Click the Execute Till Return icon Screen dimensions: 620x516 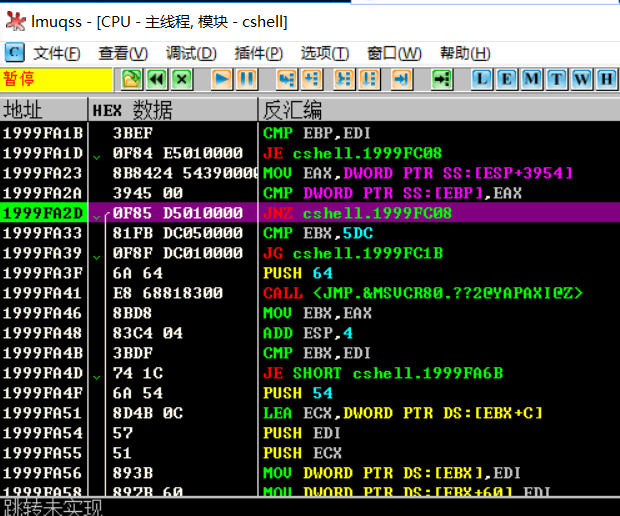[402, 79]
